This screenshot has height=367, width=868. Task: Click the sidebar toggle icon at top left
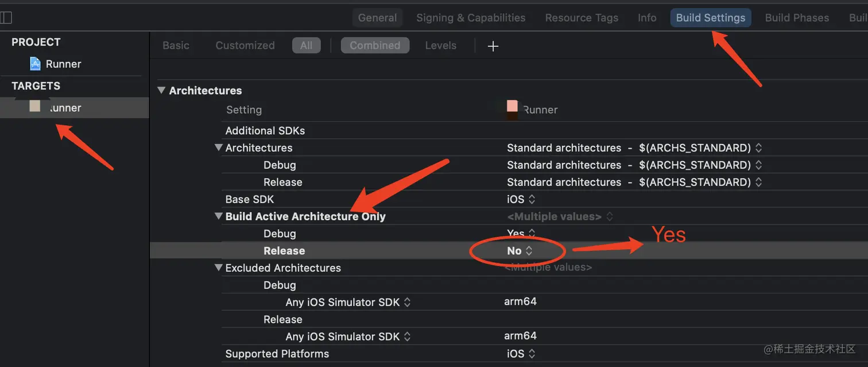click(x=6, y=18)
